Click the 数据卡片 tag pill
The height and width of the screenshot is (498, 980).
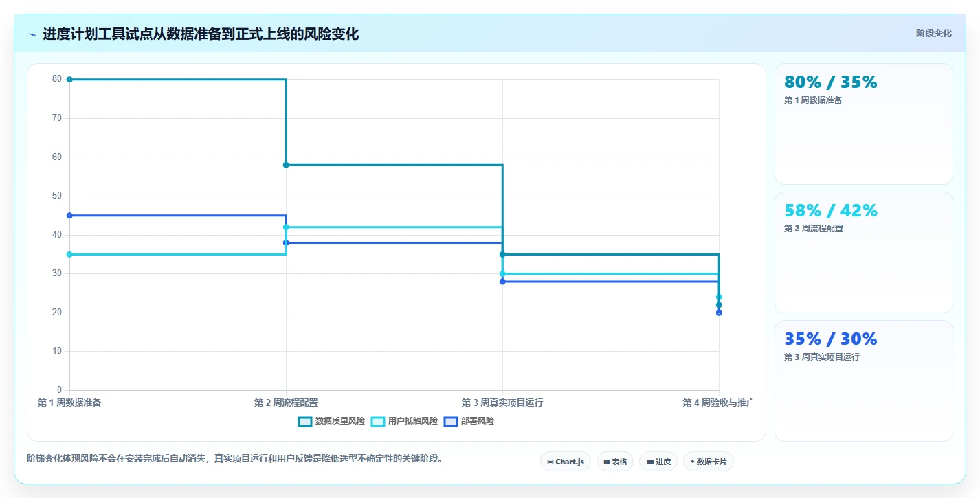[x=709, y=462]
